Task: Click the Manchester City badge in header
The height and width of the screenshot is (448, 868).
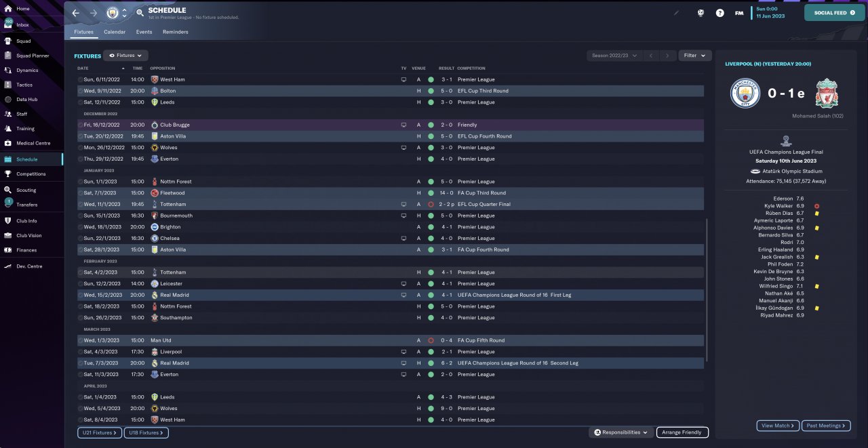Action: coord(113,13)
